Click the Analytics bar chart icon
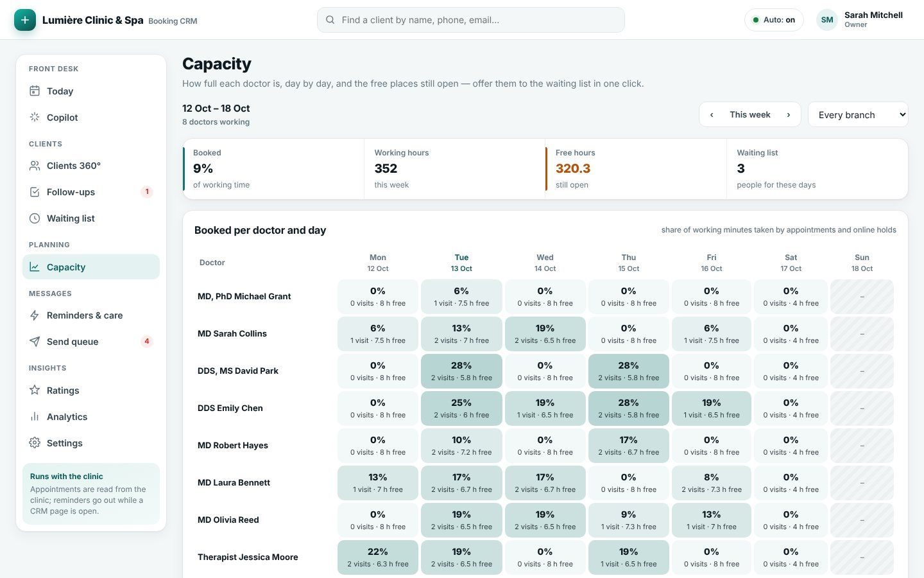Viewport: 924px width, 578px height. 35,417
